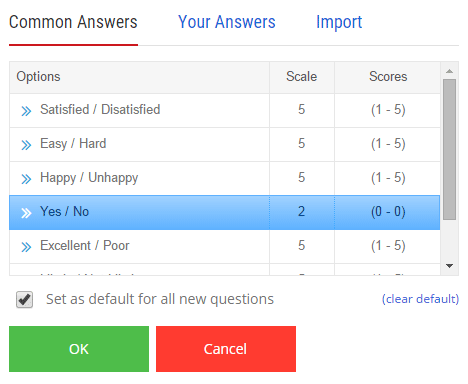Viewport: 468px width, 384px height.
Task: Click the scrollbar down arrow
Action: [x=449, y=266]
